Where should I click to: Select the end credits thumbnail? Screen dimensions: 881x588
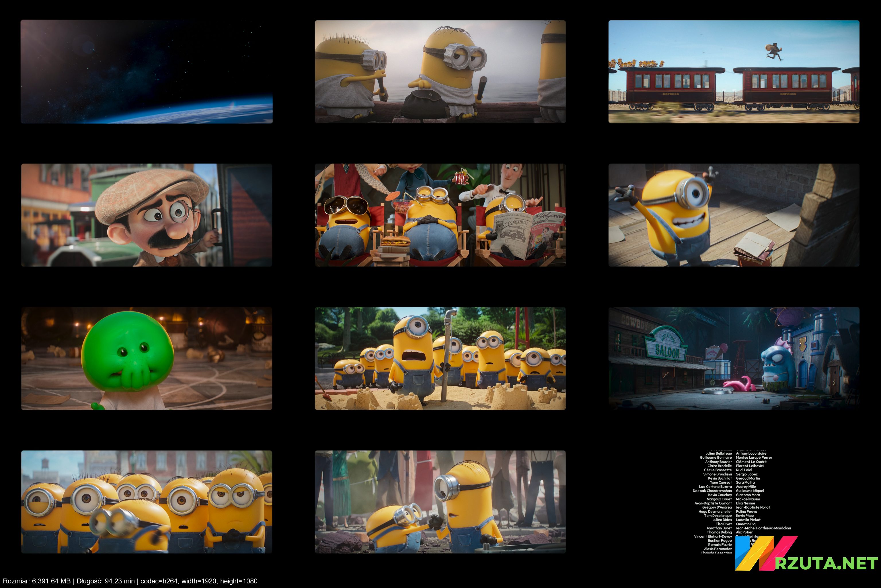click(x=734, y=502)
